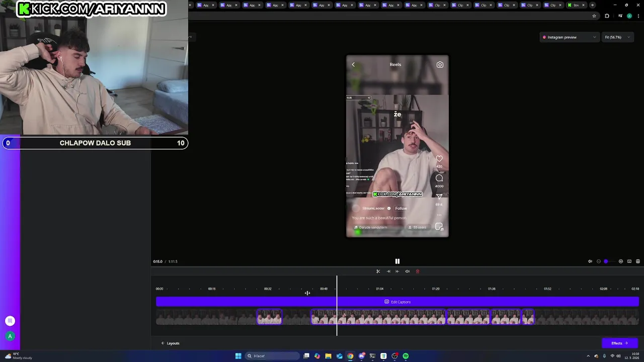Adjust the purple timeline zoom slider handle
This screenshot has height=362, width=644.
(x=606, y=261)
